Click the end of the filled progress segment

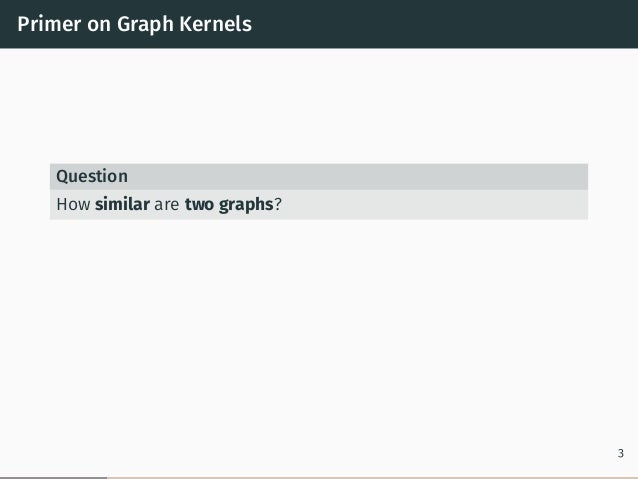[106, 478]
